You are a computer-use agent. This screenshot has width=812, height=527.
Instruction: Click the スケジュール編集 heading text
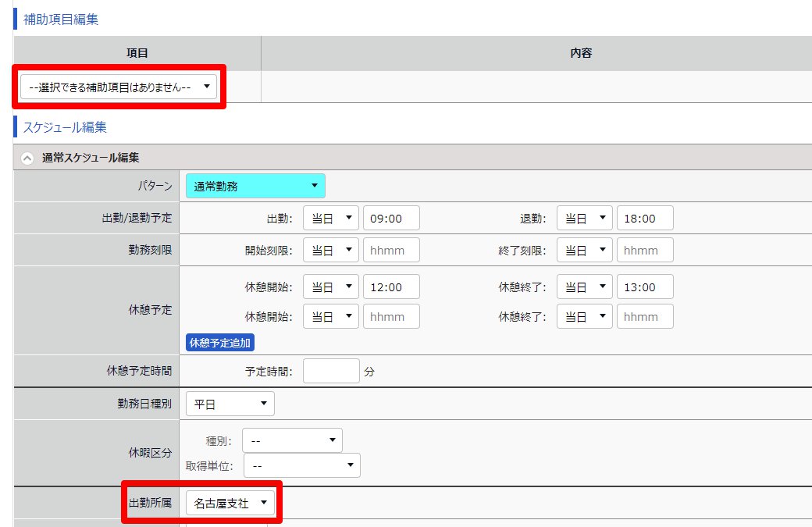(65, 127)
